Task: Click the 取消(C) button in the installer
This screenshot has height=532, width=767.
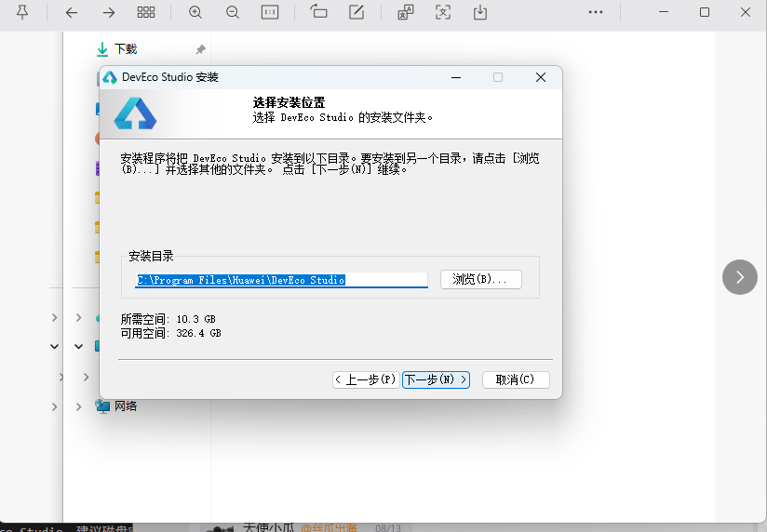Action: pos(516,379)
